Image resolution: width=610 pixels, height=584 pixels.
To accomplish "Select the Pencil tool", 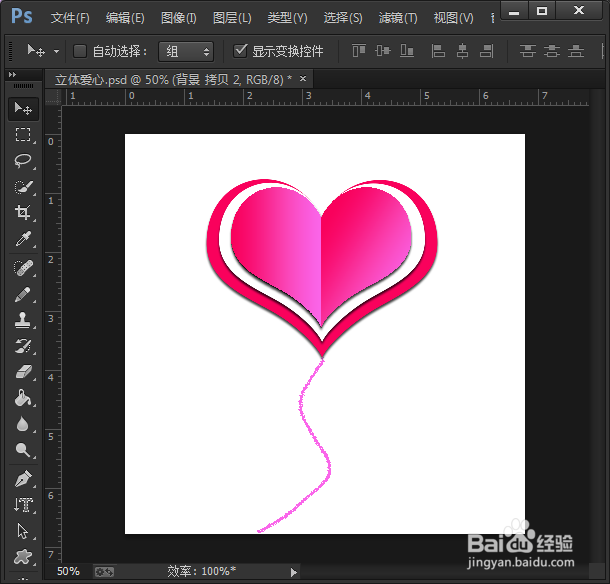I will coord(23,295).
